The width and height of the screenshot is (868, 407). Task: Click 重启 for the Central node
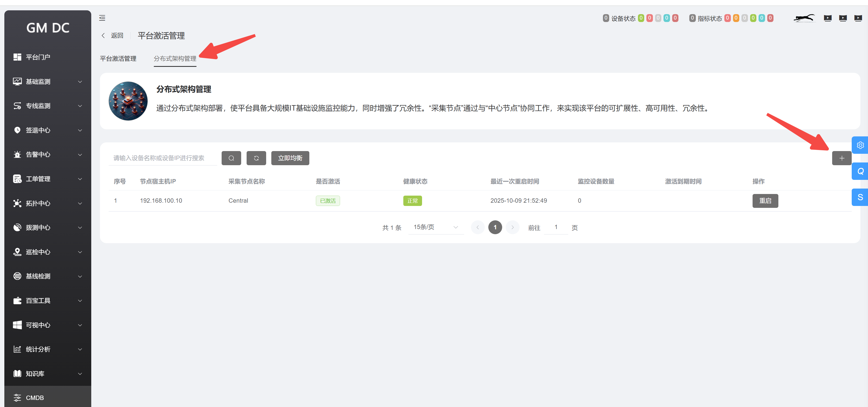coord(765,201)
